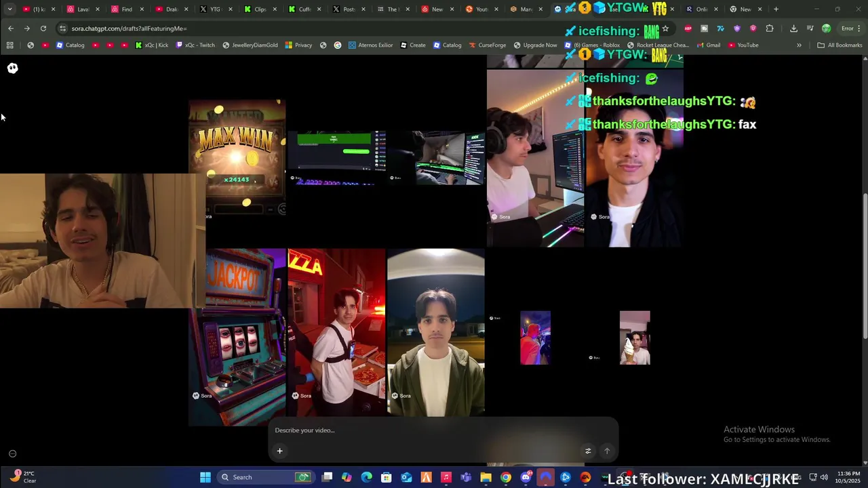Open the new tab plus icon
The height and width of the screenshot is (488, 868).
[x=776, y=9]
